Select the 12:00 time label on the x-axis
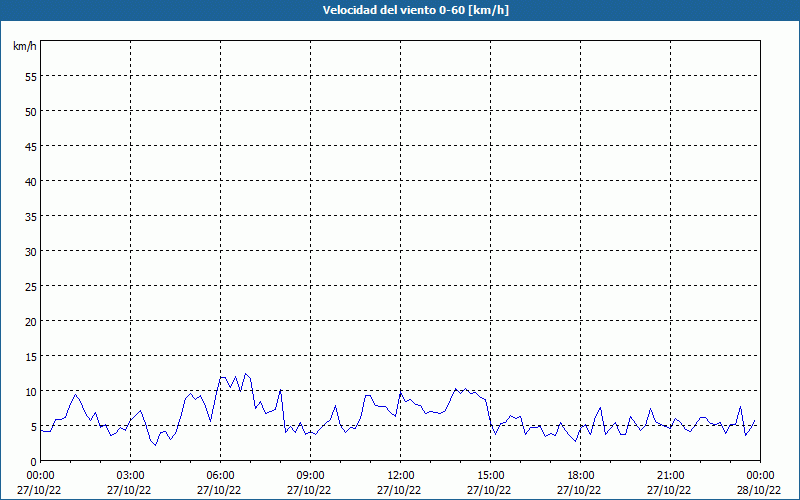800x500 pixels. 400,475
